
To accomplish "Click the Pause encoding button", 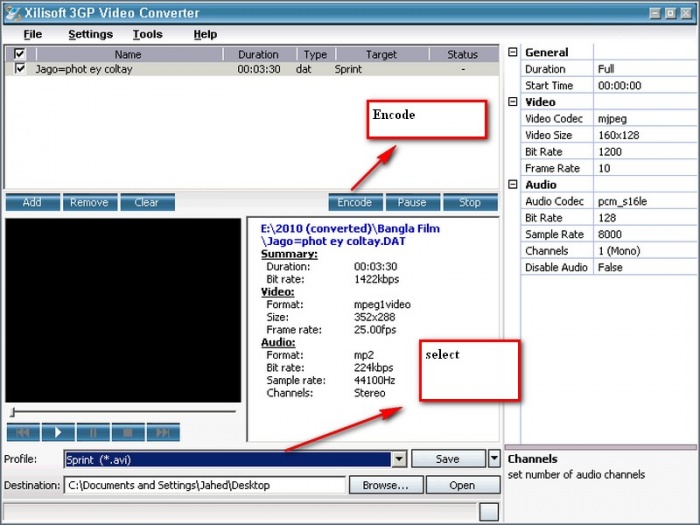I will (x=412, y=202).
